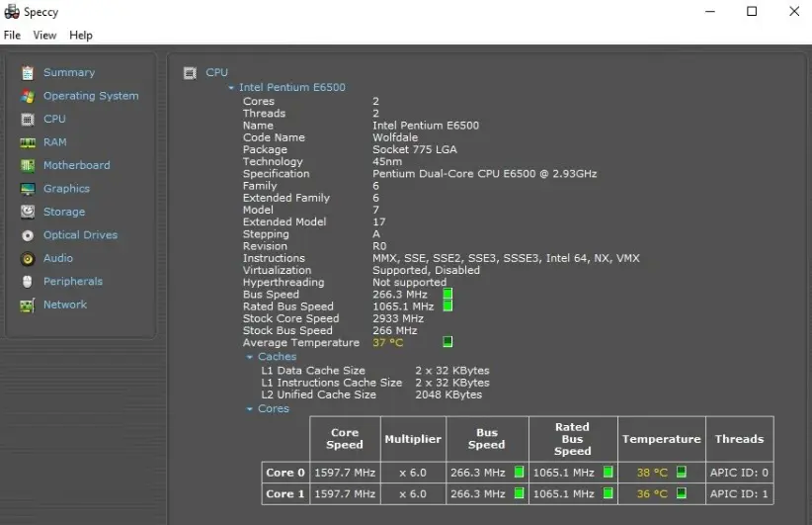The image size is (812, 525).
Task: Click the Motherboard icon in sidebar
Action: (28, 166)
